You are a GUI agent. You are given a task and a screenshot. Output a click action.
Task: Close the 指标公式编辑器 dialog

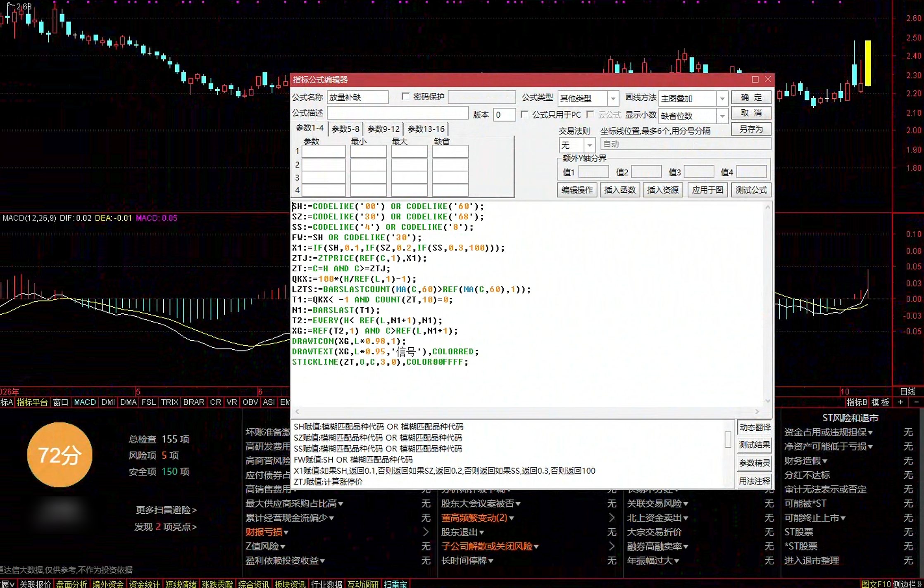[768, 79]
